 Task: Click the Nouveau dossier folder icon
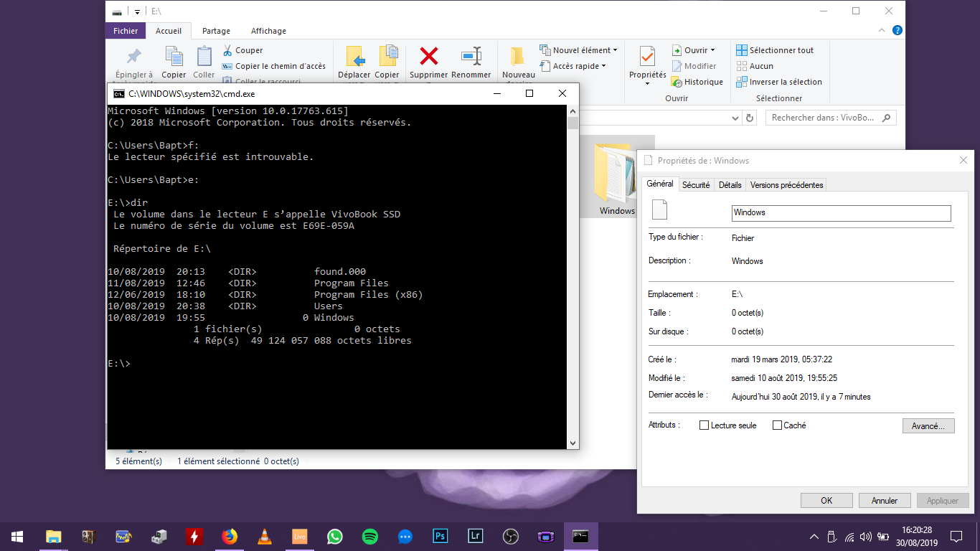click(517, 57)
